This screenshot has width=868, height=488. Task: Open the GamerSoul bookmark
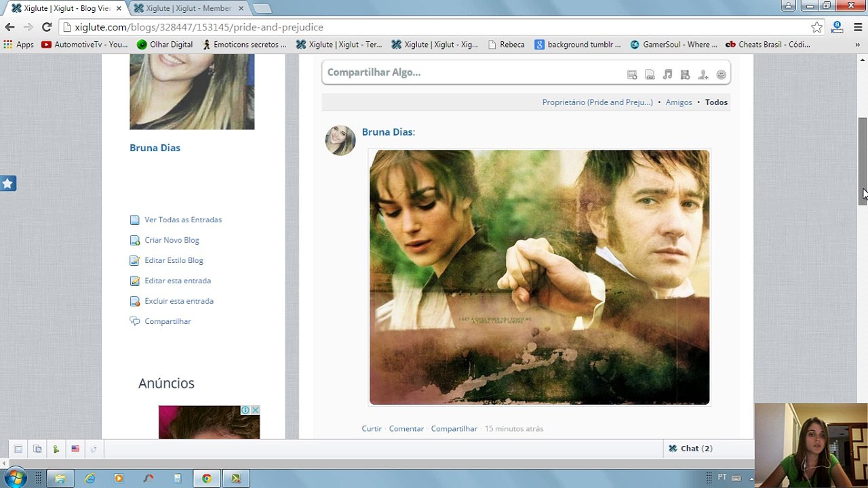click(x=673, y=44)
